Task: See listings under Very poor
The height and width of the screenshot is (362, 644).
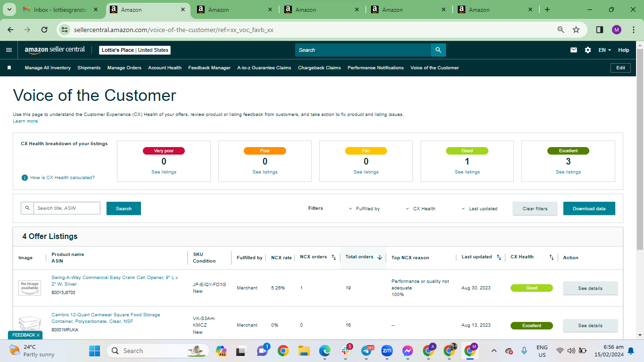Action: click(164, 172)
